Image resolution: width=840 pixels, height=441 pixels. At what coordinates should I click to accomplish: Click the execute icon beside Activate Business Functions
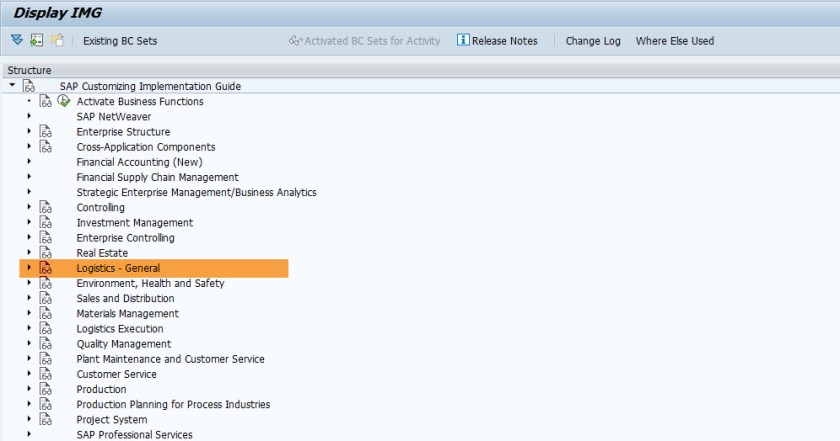(63, 101)
